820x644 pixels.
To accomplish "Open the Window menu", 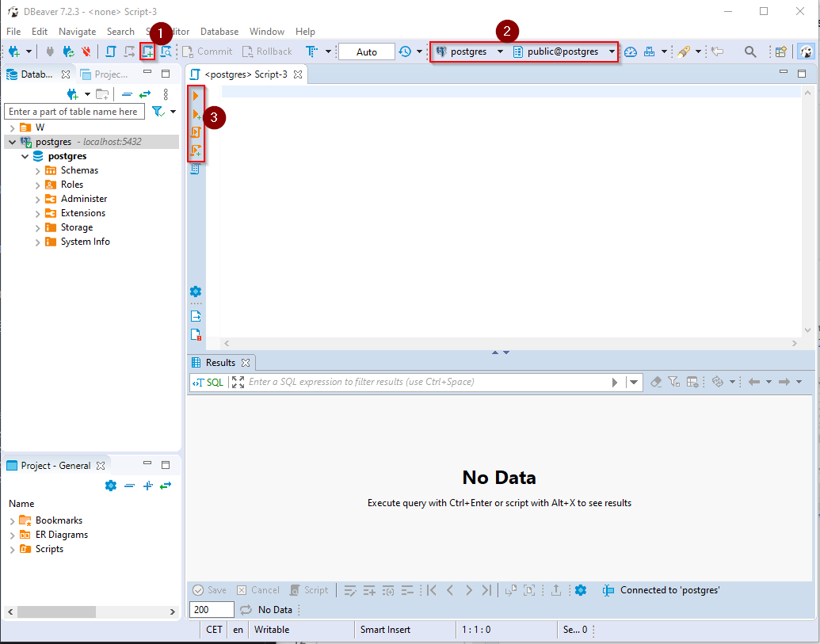I will pyautogui.click(x=267, y=32).
